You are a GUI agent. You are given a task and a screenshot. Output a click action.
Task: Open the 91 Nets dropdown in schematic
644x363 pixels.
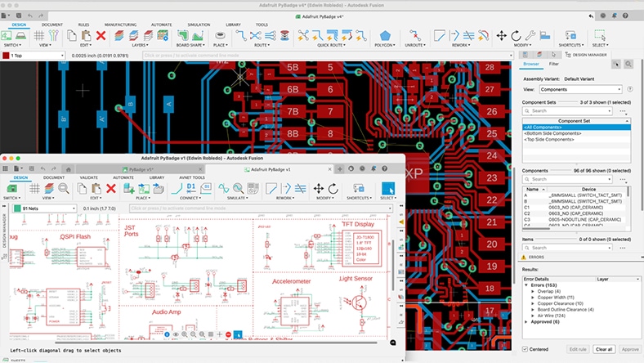click(44, 208)
